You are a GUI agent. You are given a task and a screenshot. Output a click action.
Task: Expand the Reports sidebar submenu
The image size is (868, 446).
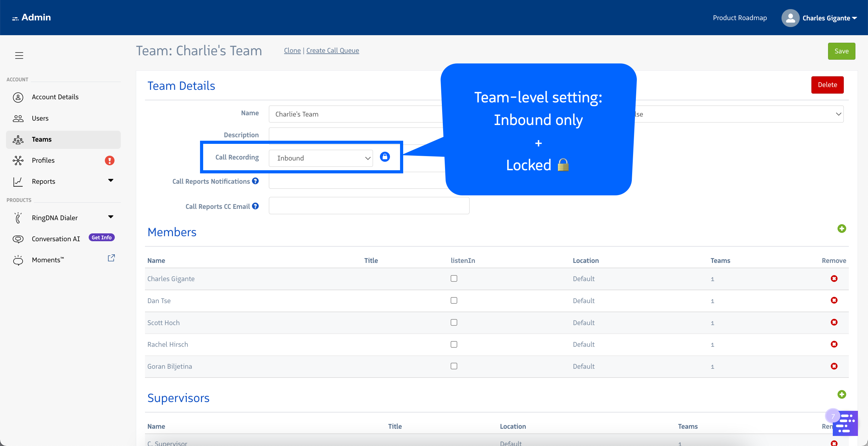click(110, 181)
